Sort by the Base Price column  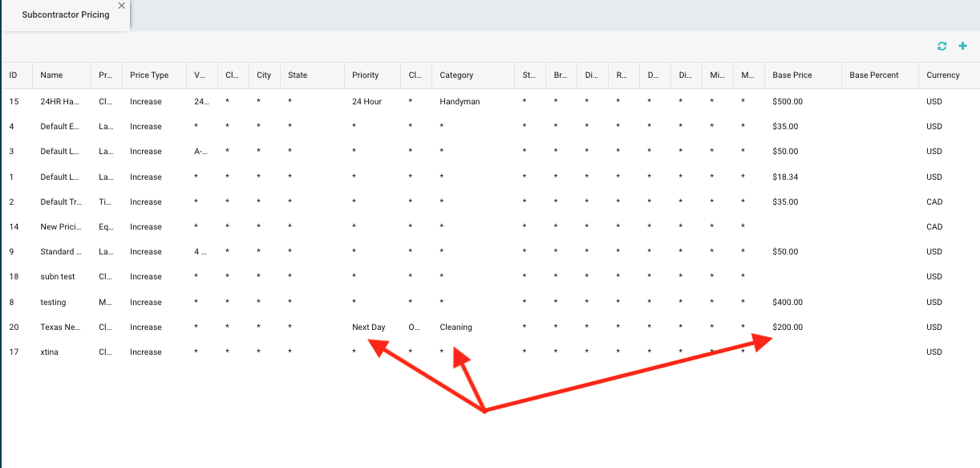[792, 75]
